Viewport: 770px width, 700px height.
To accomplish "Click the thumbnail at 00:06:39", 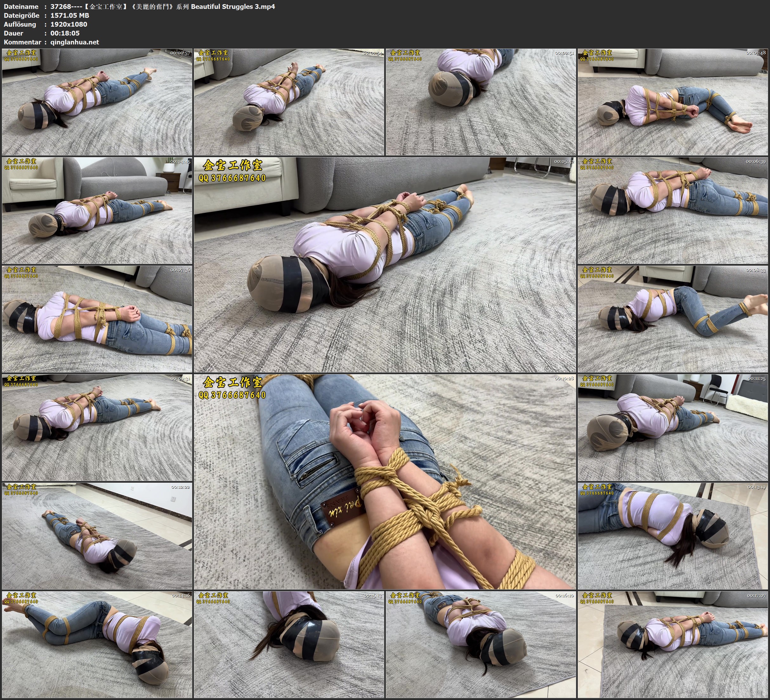I will point(673,210).
